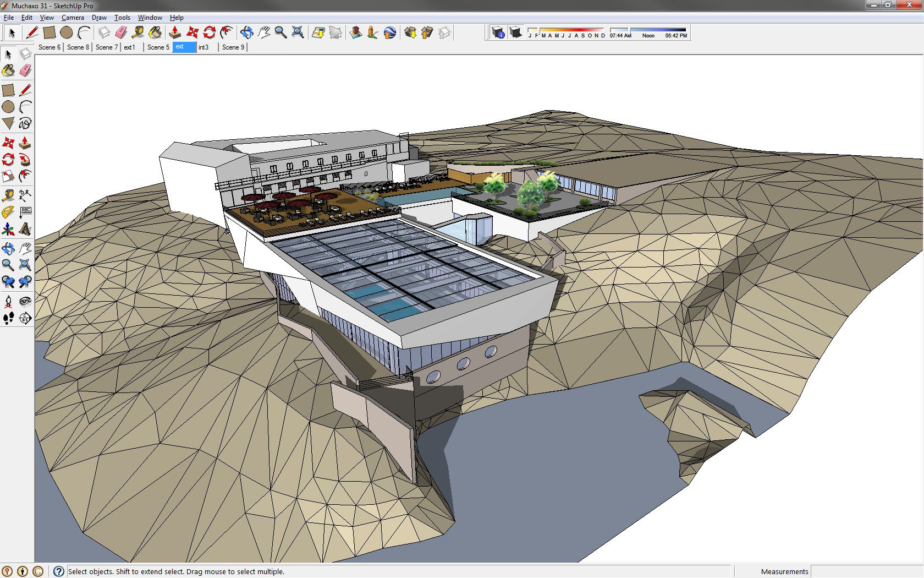Select Orbit in the top toolbar
The height and width of the screenshot is (578, 924).
[246, 32]
